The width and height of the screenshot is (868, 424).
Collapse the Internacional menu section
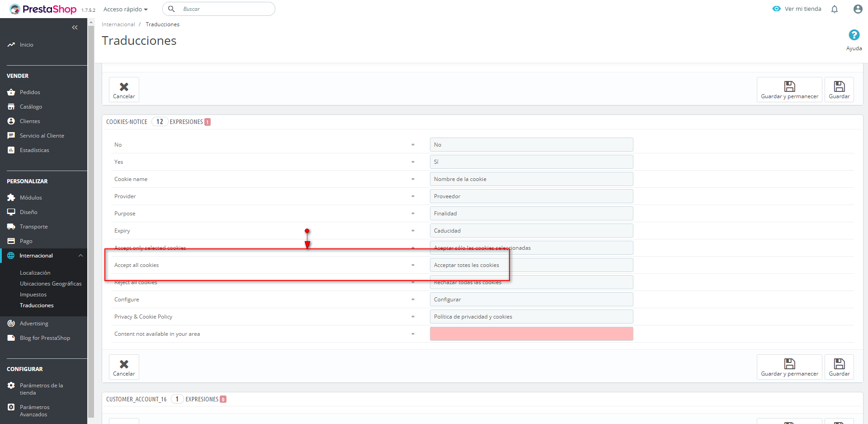click(x=80, y=256)
